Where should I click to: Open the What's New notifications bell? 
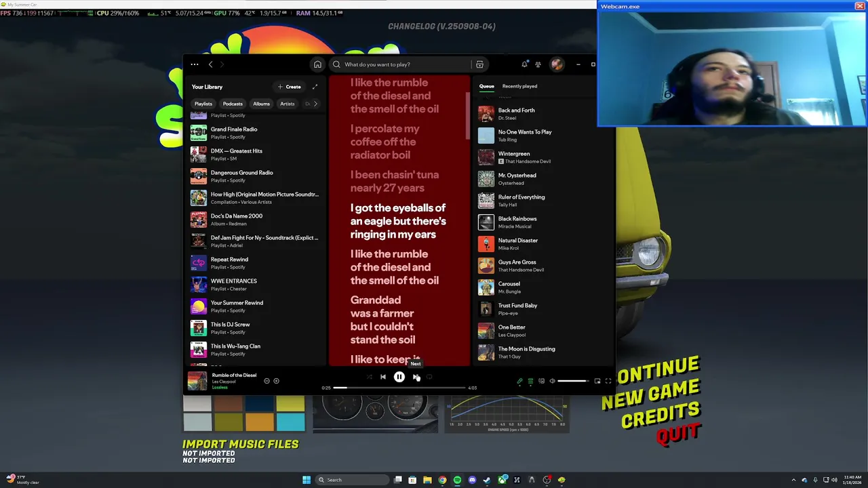pyautogui.click(x=524, y=64)
